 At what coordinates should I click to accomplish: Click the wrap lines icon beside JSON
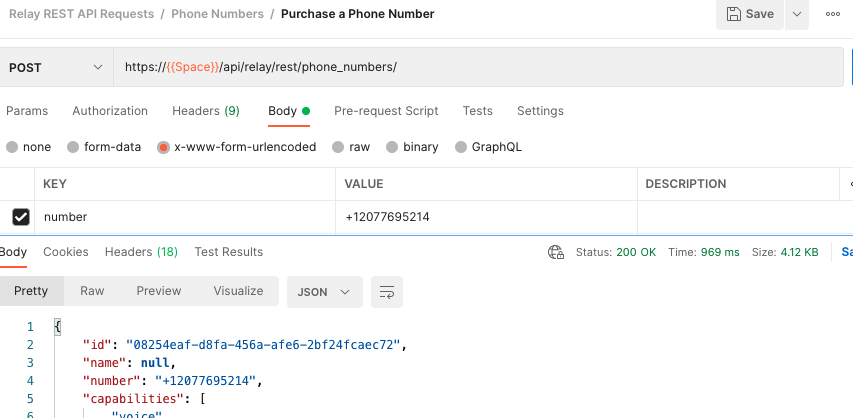pos(386,292)
